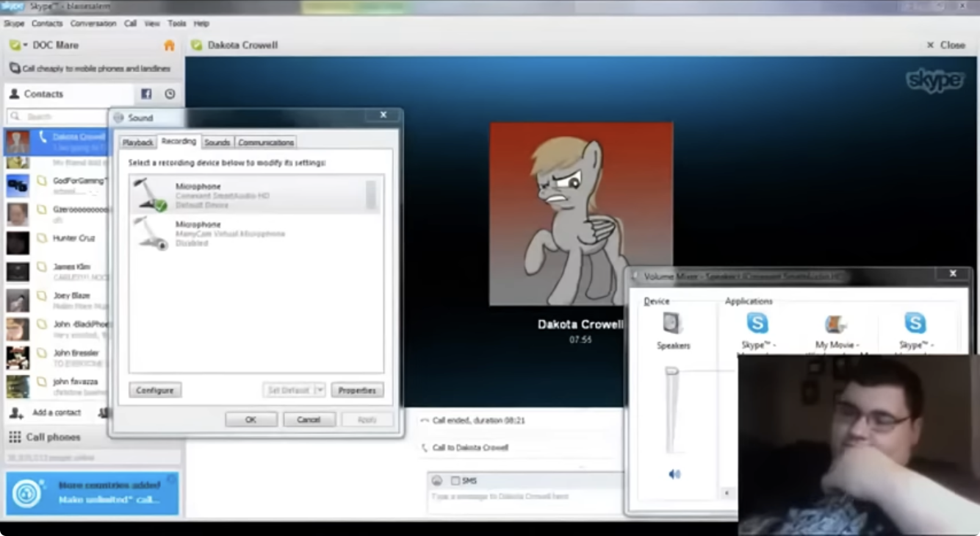The height and width of the screenshot is (536, 980).
Task: Open Facebook contacts icon in Skype sidebar
Action: (146, 94)
